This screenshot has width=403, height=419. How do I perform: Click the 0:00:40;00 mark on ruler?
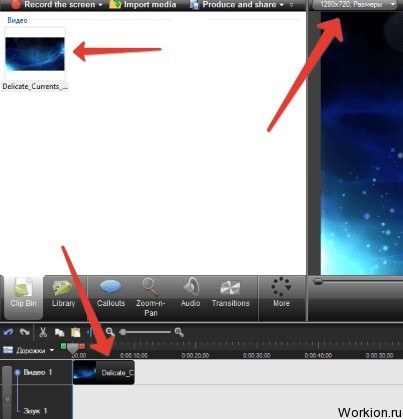coord(318,355)
